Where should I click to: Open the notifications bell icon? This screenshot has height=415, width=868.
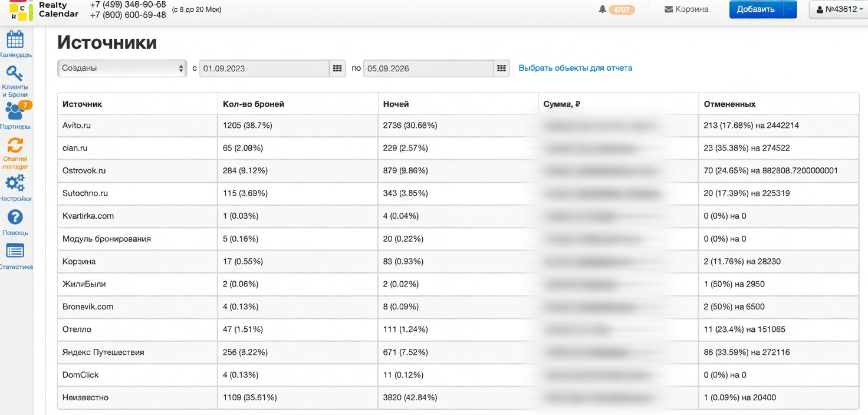point(602,9)
